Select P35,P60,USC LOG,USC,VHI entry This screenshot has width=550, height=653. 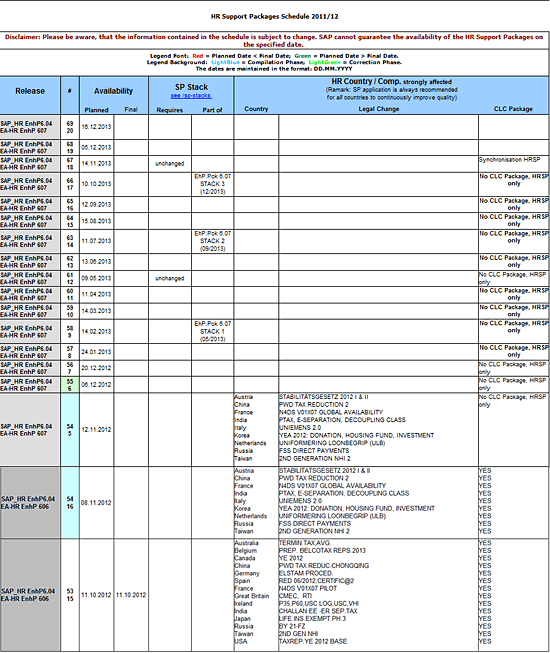[x=319, y=603]
